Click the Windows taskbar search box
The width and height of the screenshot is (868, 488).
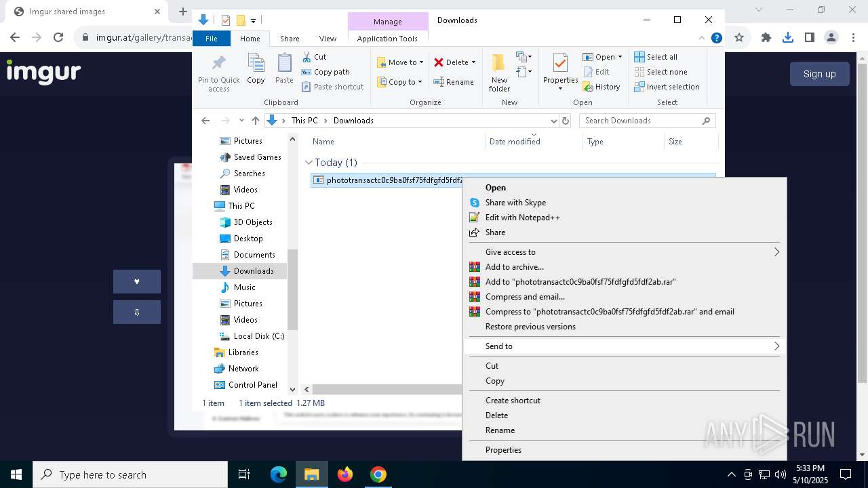[130, 474]
